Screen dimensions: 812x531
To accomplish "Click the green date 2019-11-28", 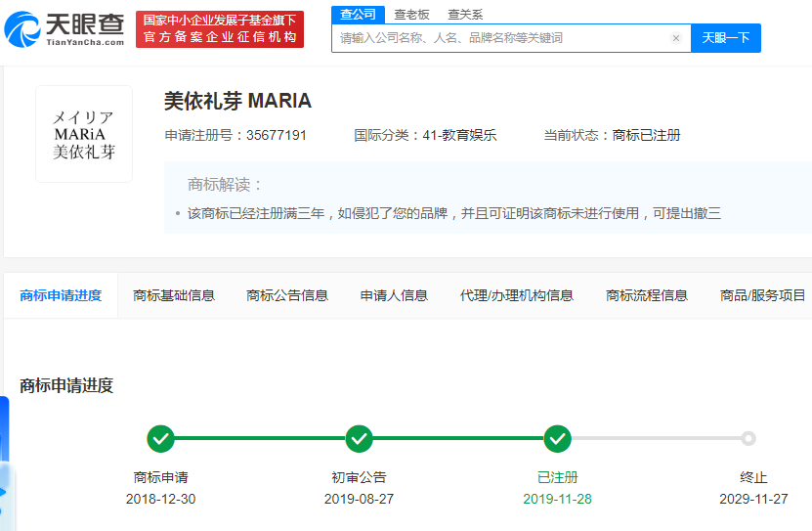I will (557, 499).
